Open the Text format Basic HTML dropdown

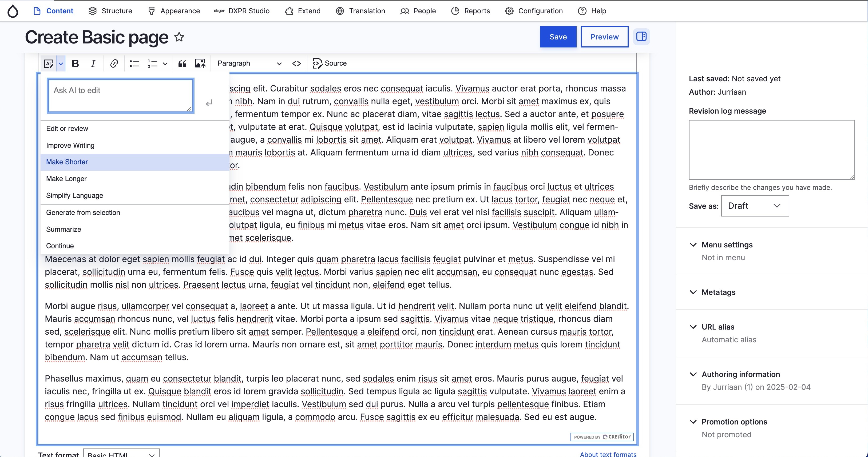[x=121, y=453]
